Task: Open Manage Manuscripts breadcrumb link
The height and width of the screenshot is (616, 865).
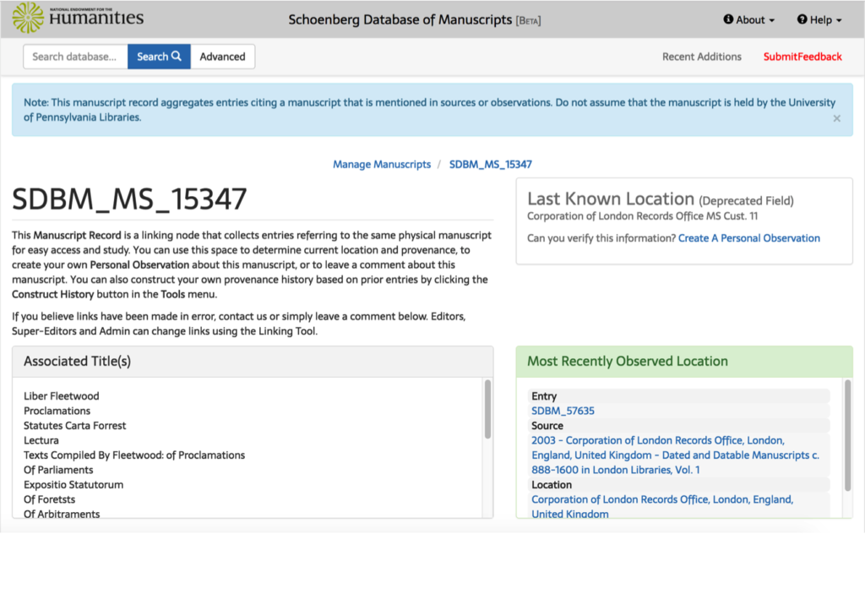Action: click(x=381, y=165)
